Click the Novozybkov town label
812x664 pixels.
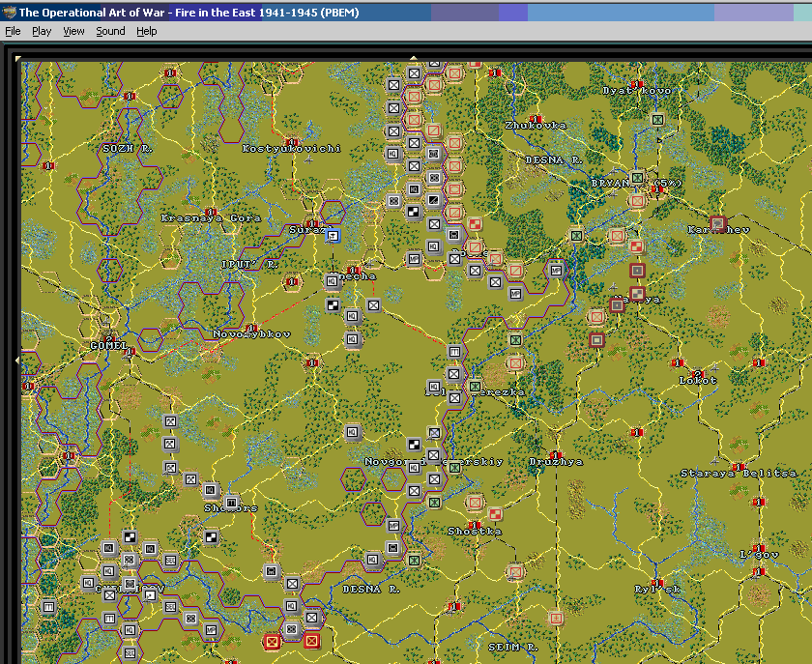point(251,334)
